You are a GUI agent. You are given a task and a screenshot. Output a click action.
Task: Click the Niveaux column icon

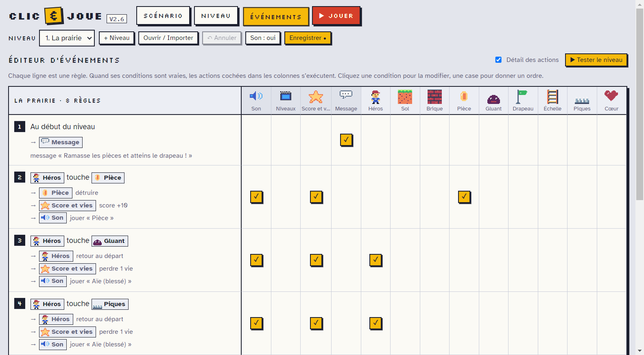pos(286,96)
